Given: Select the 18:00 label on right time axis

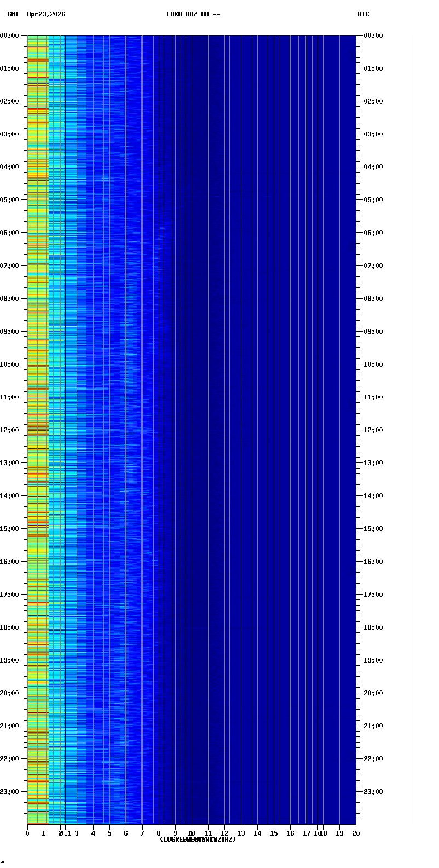Looking at the screenshot, I should (x=373, y=627).
